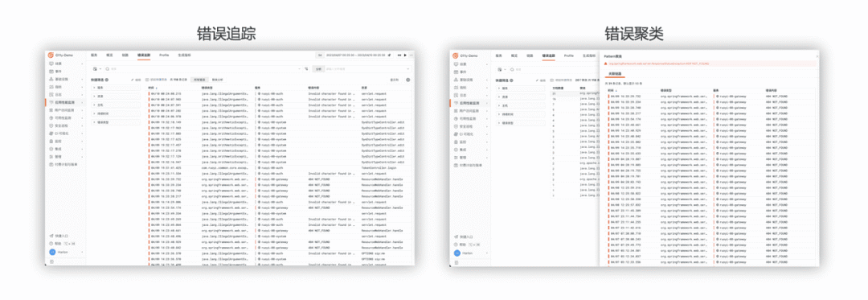Click 编辑 link beside 快捷筛选 in 错误追踪

[x=136, y=80]
